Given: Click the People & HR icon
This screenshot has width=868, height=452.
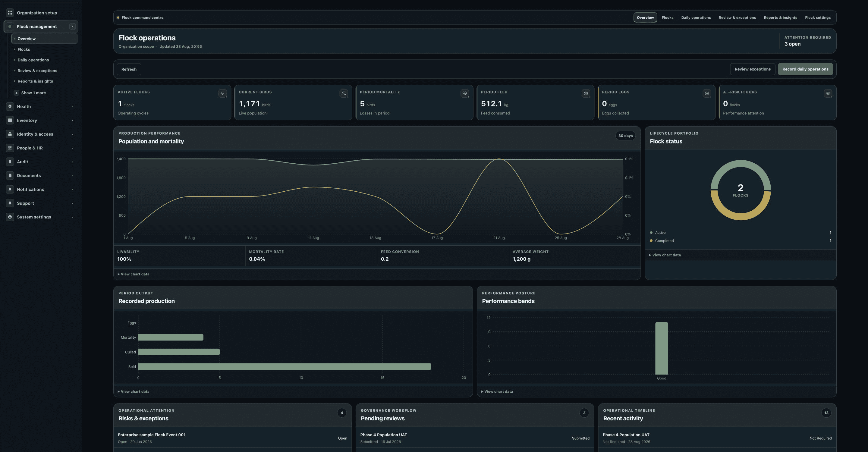Looking at the screenshot, I should click(10, 148).
